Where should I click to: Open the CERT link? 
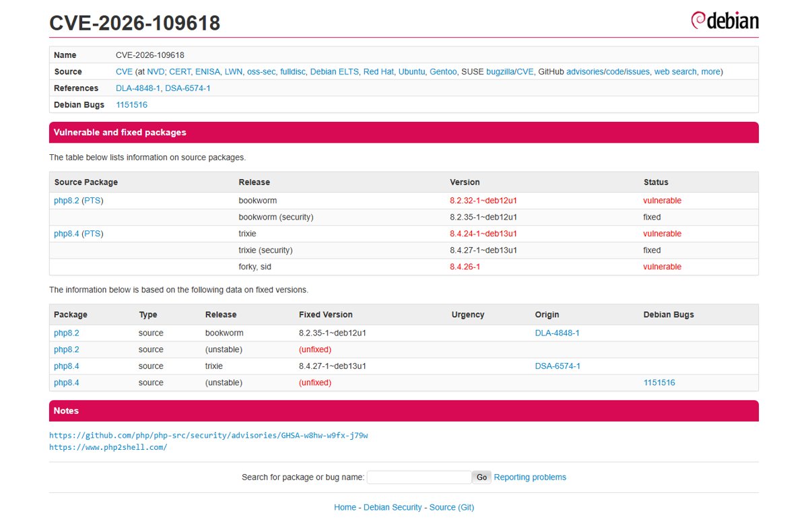click(179, 71)
